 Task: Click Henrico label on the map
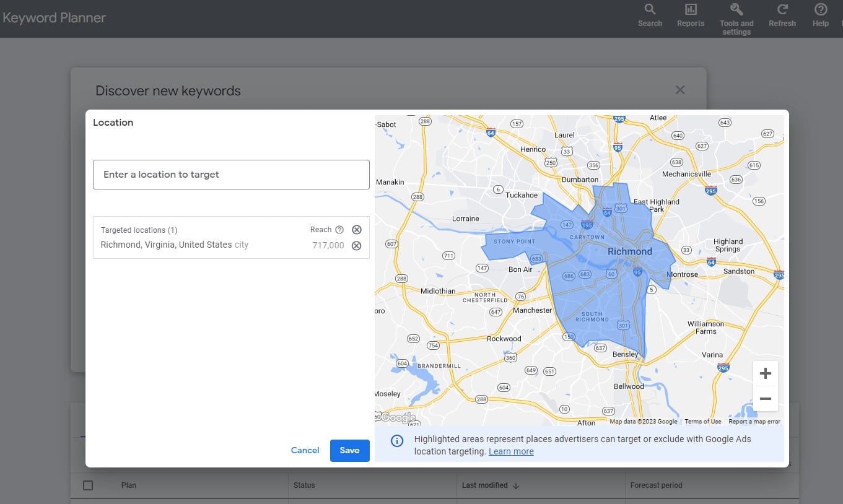[x=533, y=149]
